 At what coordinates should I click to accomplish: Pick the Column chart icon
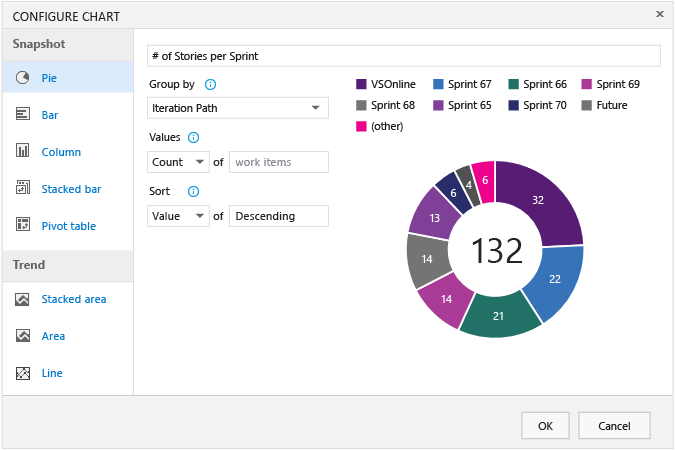22,151
